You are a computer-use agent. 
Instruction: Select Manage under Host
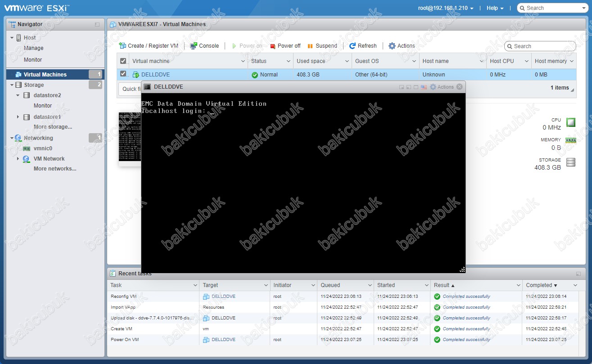(34, 48)
